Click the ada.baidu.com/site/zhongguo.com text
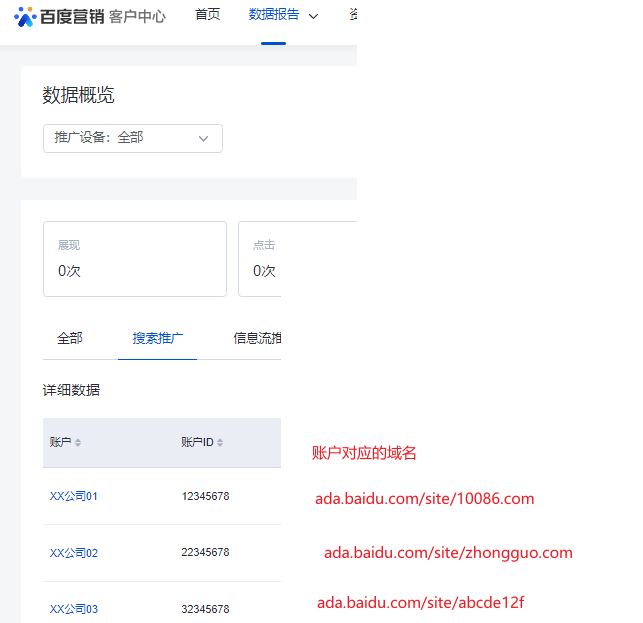 tap(448, 553)
